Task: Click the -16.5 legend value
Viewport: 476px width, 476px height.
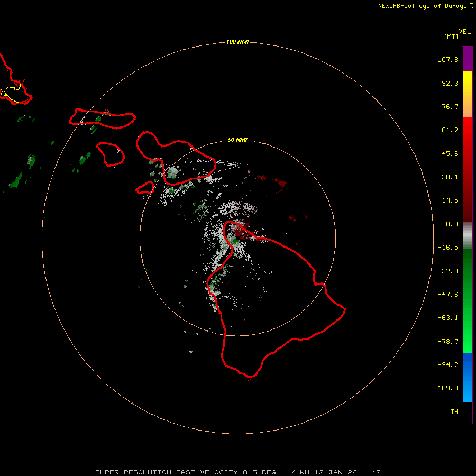Action: click(448, 248)
